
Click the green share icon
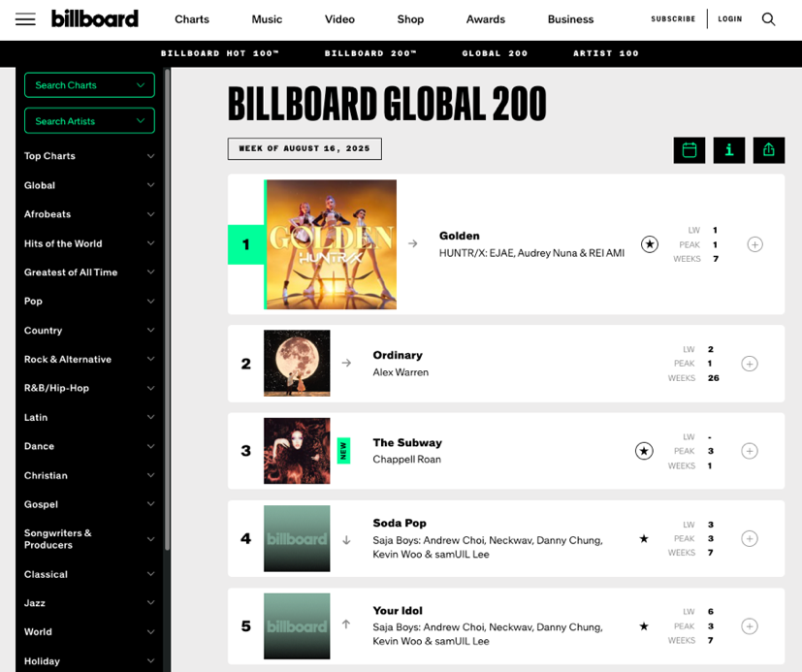[769, 149]
